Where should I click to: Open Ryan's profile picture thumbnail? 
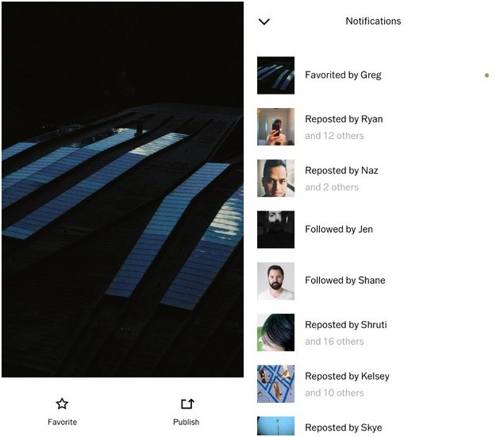pos(275,127)
